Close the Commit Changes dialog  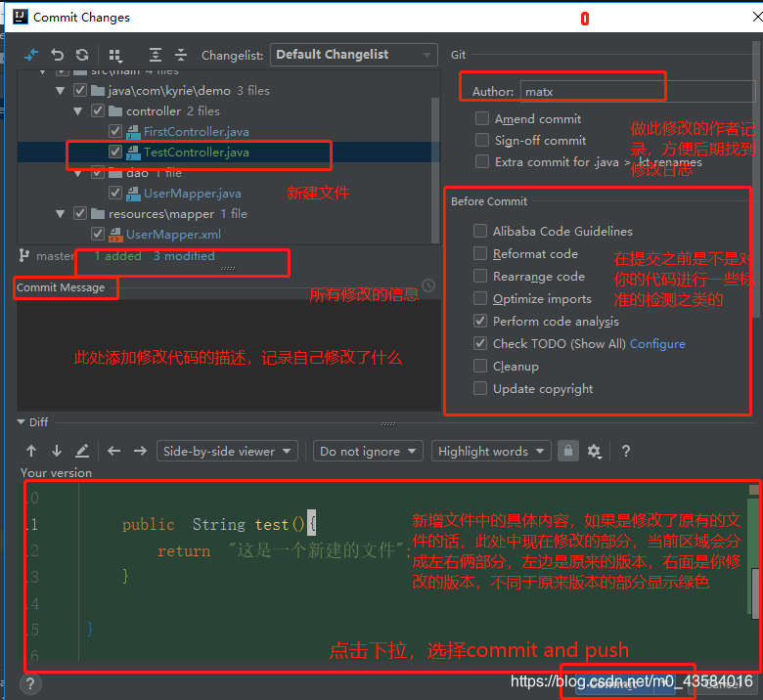[x=757, y=17]
